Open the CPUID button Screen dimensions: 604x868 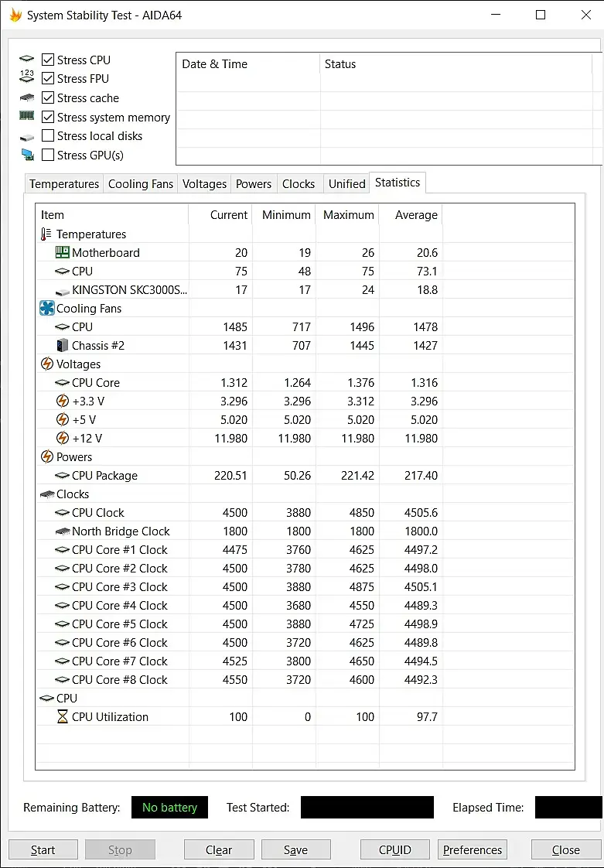pos(394,849)
